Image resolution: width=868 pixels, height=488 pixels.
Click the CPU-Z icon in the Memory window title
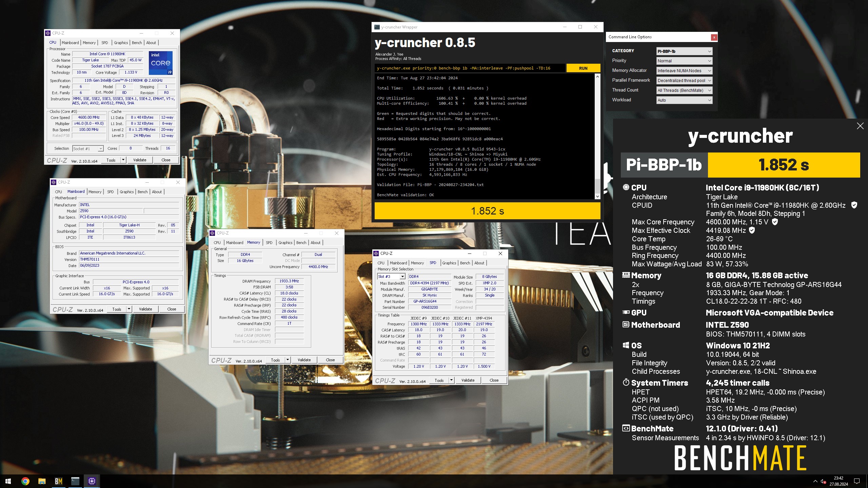pos(212,233)
